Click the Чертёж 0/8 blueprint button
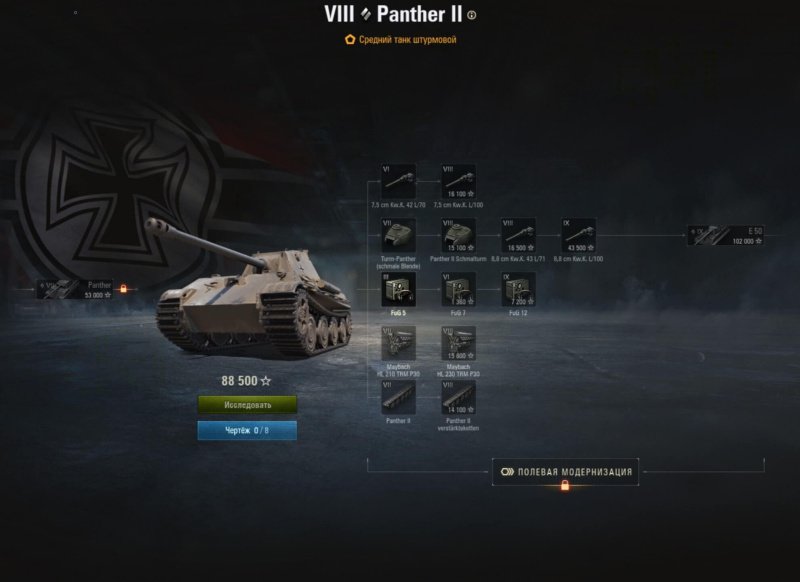The width and height of the screenshot is (800, 582). [247, 431]
